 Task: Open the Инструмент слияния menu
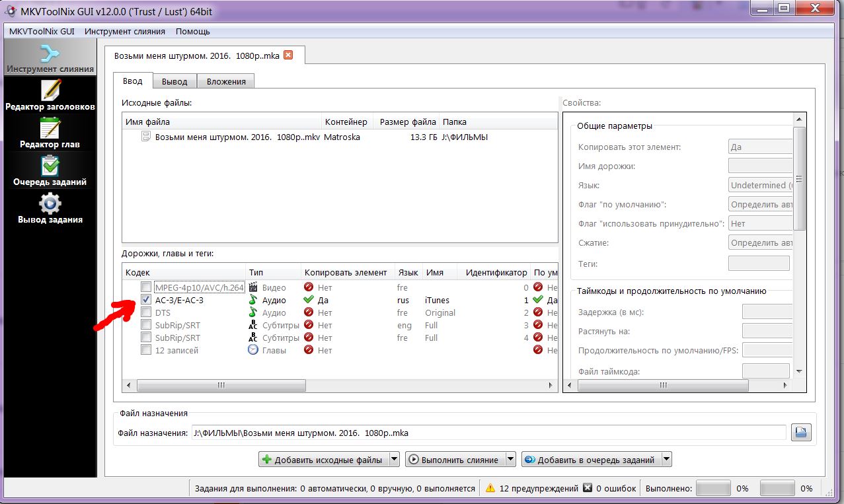125,31
